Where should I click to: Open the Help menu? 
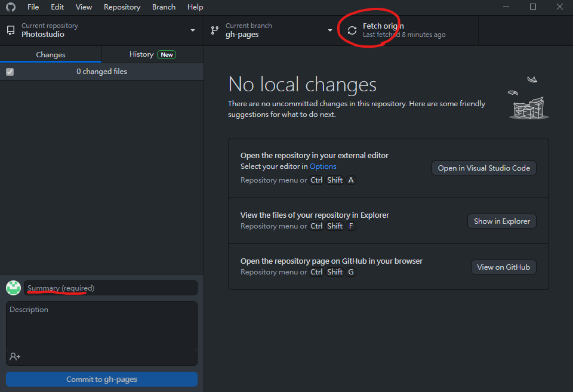click(x=195, y=7)
